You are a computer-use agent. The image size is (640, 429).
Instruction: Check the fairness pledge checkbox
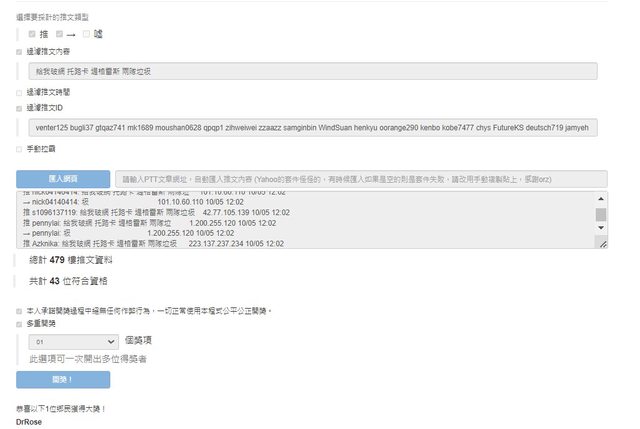point(20,311)
